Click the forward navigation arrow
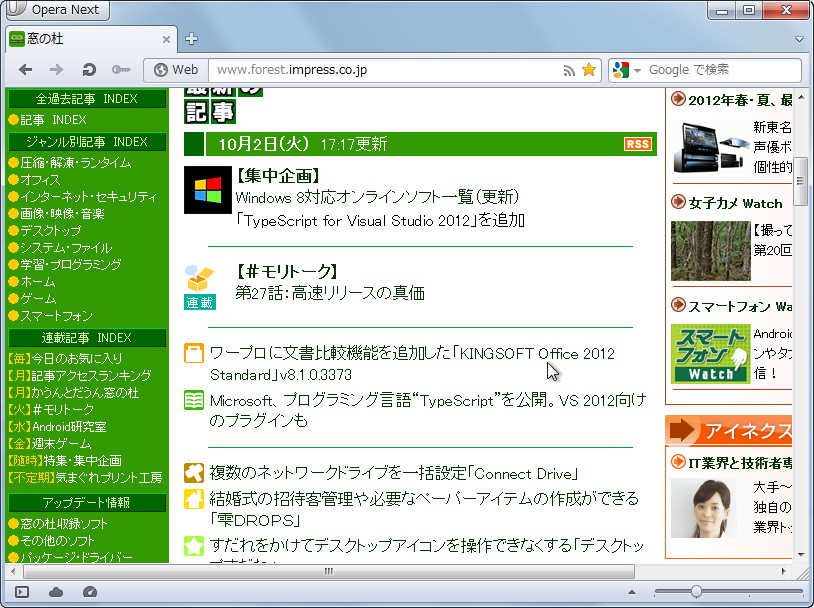 (57, 70)
